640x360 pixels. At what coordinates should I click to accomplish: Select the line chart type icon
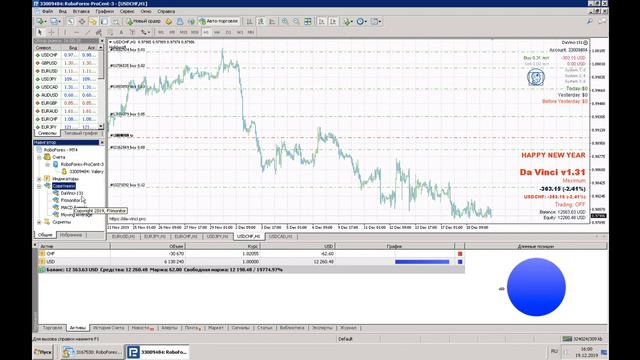pyautogui.click(x=272, y=21)
